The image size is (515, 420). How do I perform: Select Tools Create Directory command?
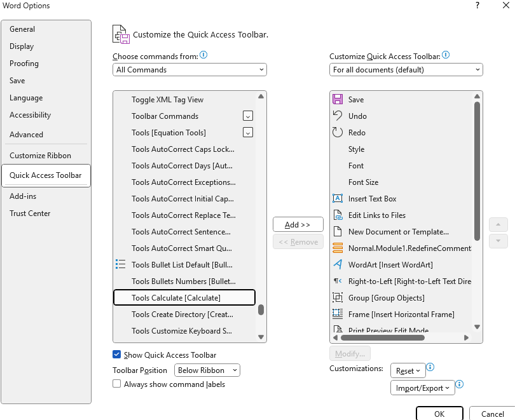tap(184, 314)
